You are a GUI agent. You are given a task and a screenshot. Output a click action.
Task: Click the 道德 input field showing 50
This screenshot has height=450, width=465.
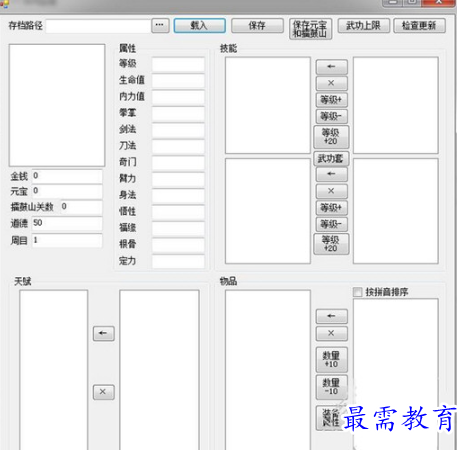67,223
